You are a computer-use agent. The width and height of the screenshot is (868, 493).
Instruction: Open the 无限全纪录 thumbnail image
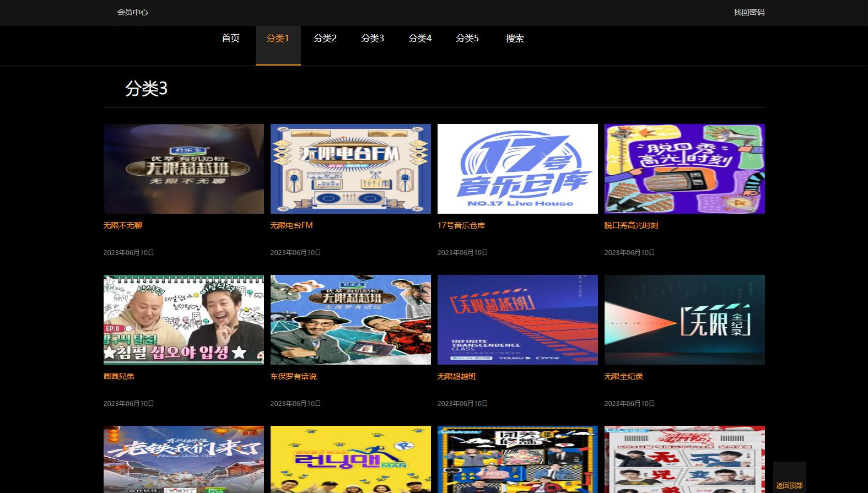click(684, 319)
